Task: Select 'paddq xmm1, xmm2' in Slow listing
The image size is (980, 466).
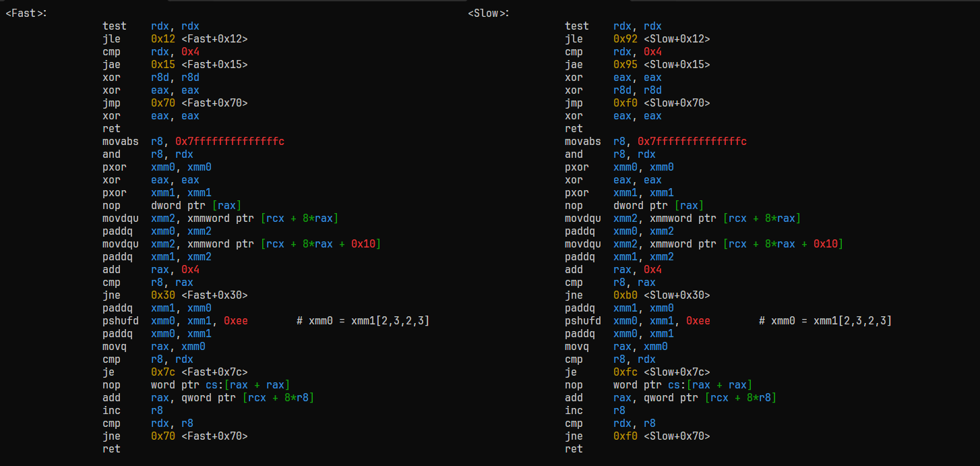Action: click(x=619, y=257)
